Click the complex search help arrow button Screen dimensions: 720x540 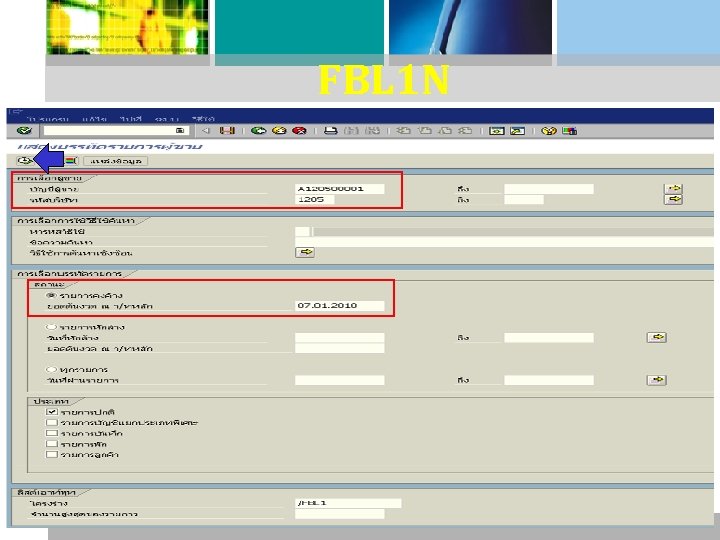tap(305, 252)
